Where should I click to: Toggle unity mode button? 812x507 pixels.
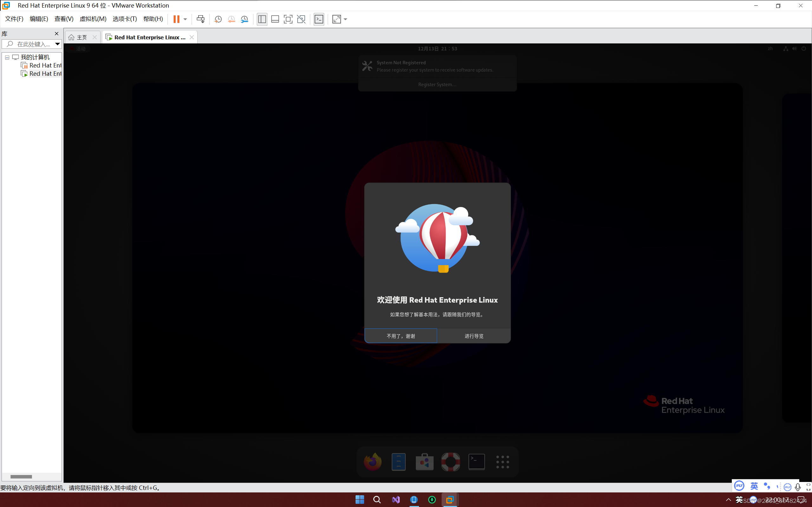click(x=301, y=19)
